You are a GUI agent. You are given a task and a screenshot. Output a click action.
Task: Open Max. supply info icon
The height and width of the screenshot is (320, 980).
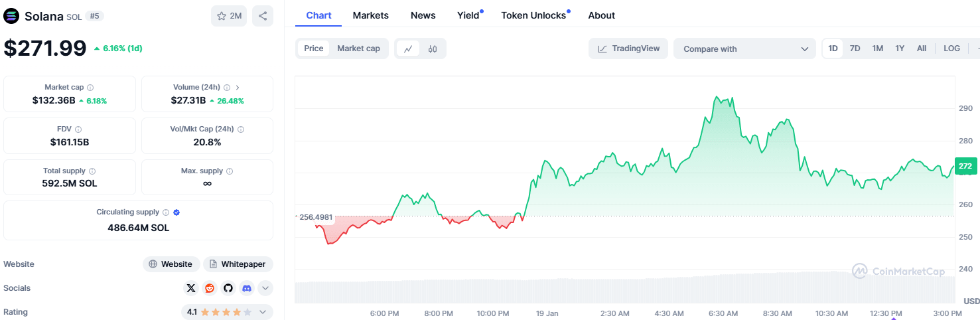(230, 171)
